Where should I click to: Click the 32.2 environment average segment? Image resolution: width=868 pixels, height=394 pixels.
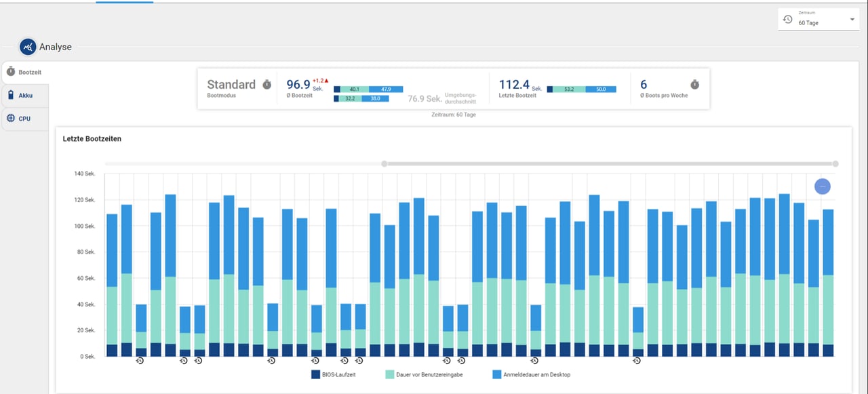click(x=351, y=99)
